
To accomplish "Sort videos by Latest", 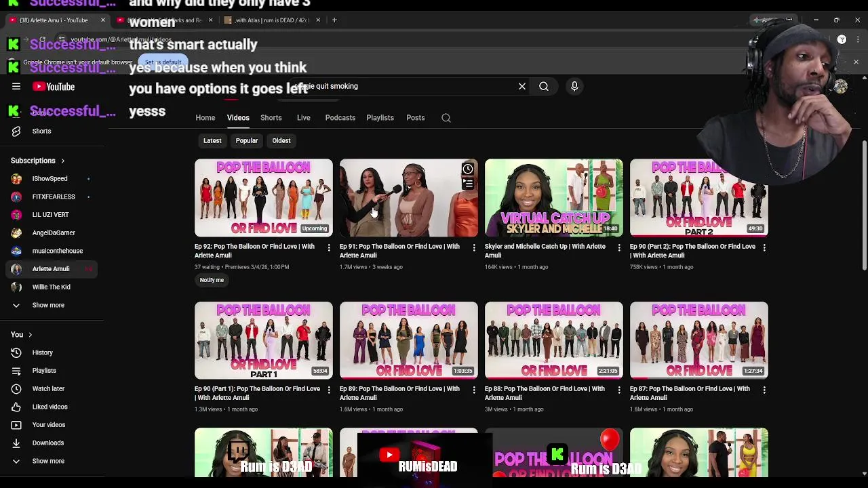I will 212,141.
